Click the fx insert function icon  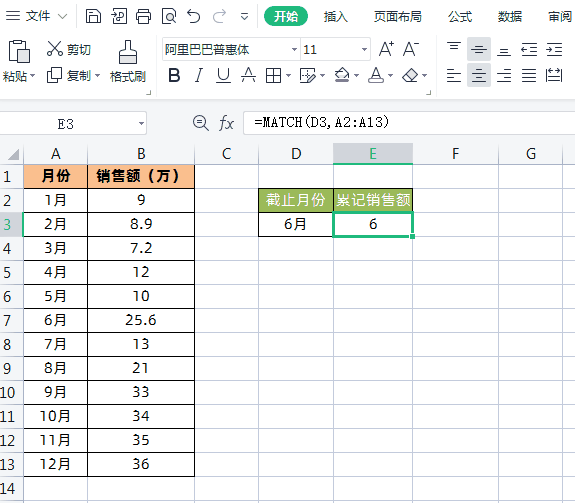click(226, 123)
